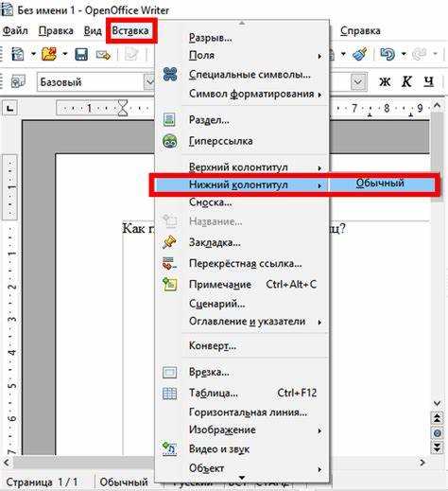Click the Undo toolbar icon
448x491 pixels.
388,54
